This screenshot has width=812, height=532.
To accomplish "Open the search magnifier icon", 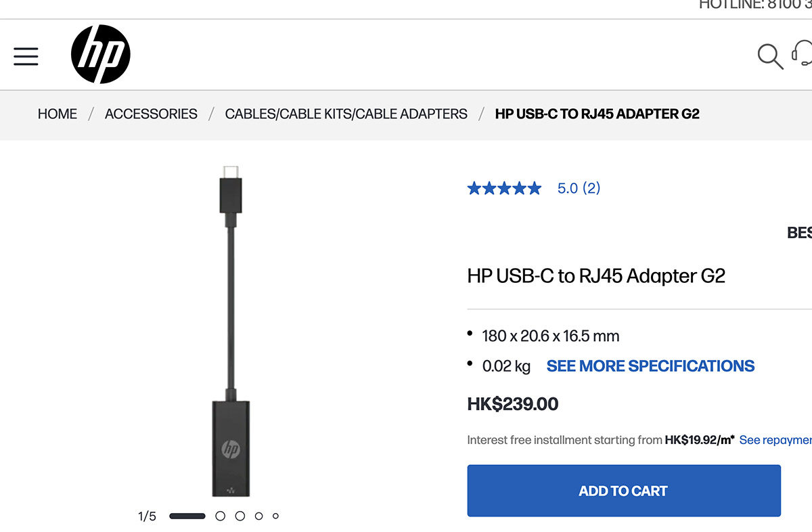I will 769,56.
